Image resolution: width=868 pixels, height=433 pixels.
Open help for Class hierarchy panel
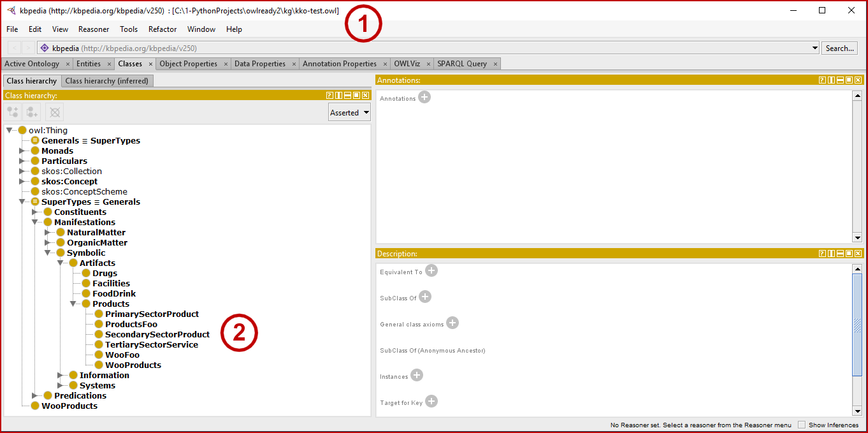329,96
